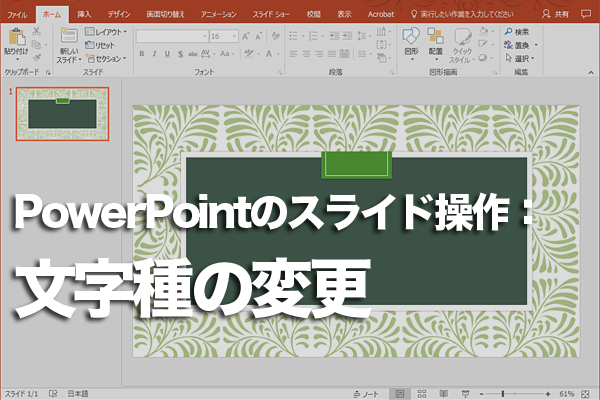Image resolution: width=600 pixels, height=400 pixels.
Task: Click the decrease indent icon
Action: [x=334, y=36]
